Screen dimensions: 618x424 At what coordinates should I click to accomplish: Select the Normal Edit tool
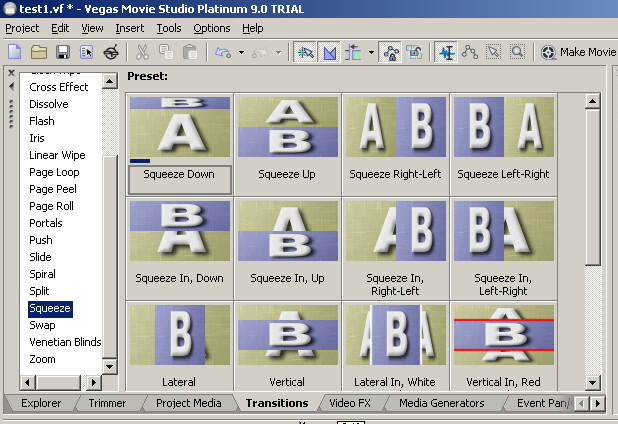pos(446,52)
